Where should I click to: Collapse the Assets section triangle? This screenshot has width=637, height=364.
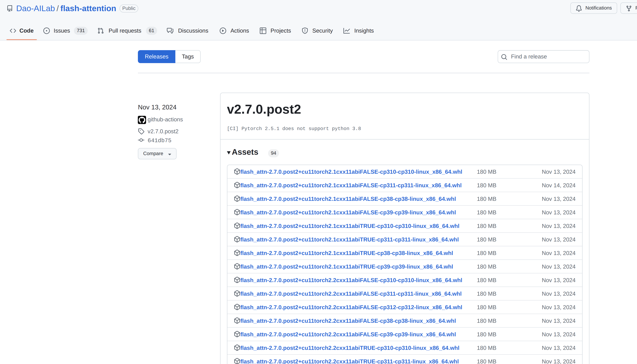pyautogui.click(x=229, y=152)
